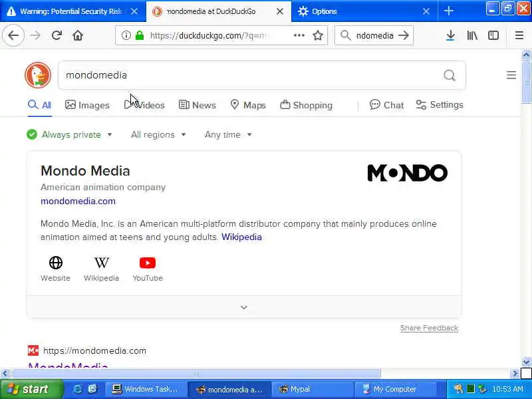This screenshot has width=532, height=399.
Task: Open DuckDuckGo search Settings
Action: coord(440,105)
